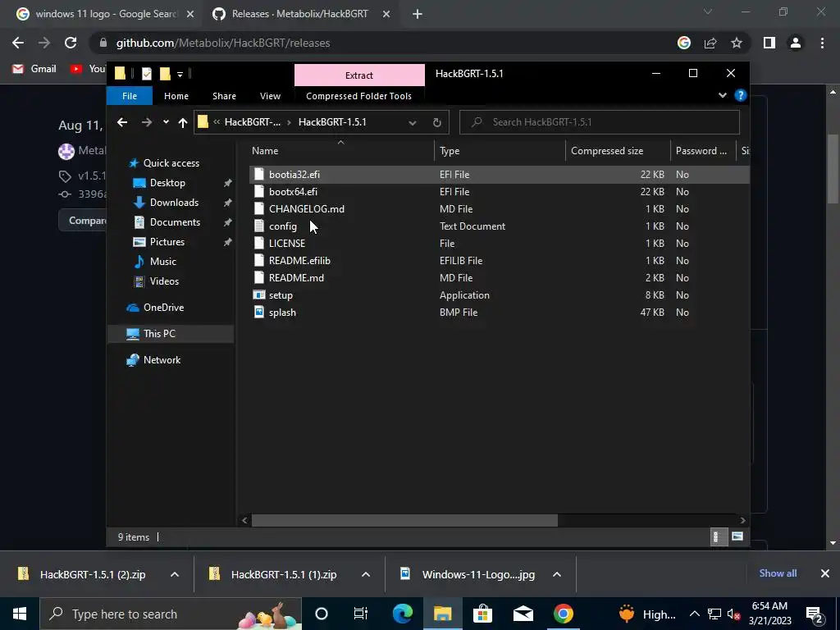This screenshot has width=840, height=630.
Task: Bookmark this page with the star icon
Action: (x=737, y=43)
